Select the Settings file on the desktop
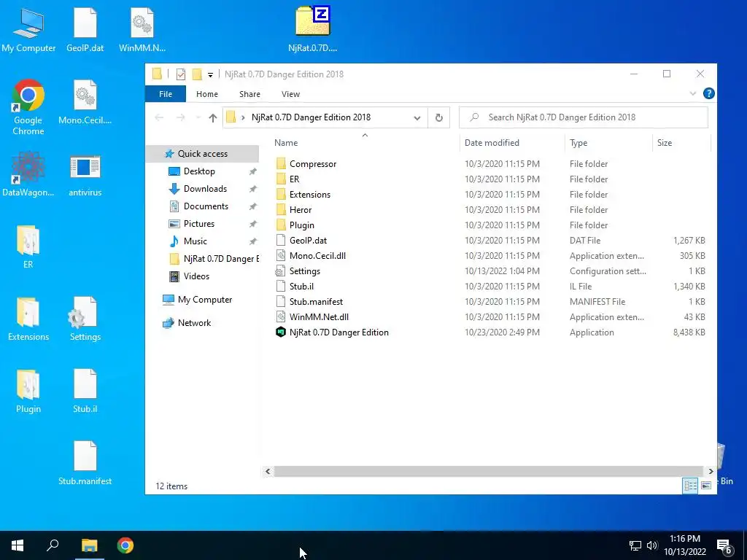This screenshot has width=747, height=560. click(x=85, y=319)
